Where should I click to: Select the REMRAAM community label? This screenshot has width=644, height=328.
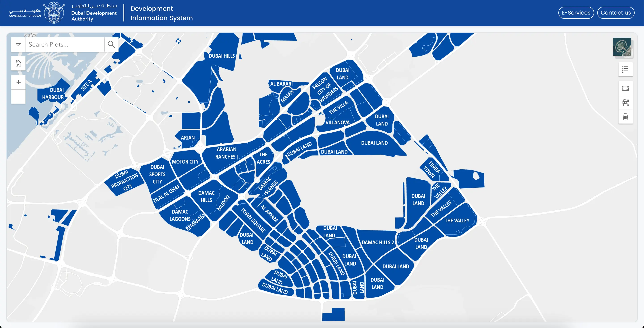pyautogui.click(x=195, y=222)
